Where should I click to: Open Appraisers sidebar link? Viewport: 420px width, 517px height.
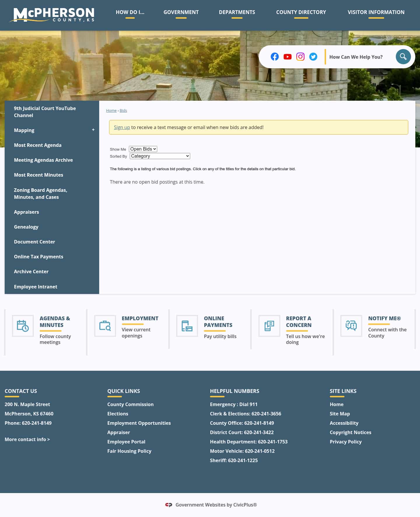[x=52, y=212]
